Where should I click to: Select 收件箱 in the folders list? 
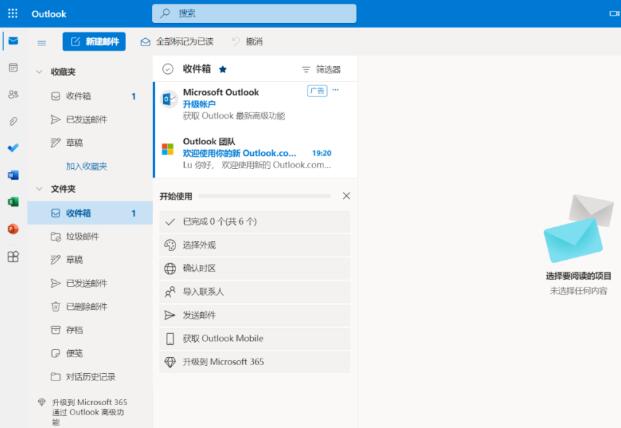(90, 213)
